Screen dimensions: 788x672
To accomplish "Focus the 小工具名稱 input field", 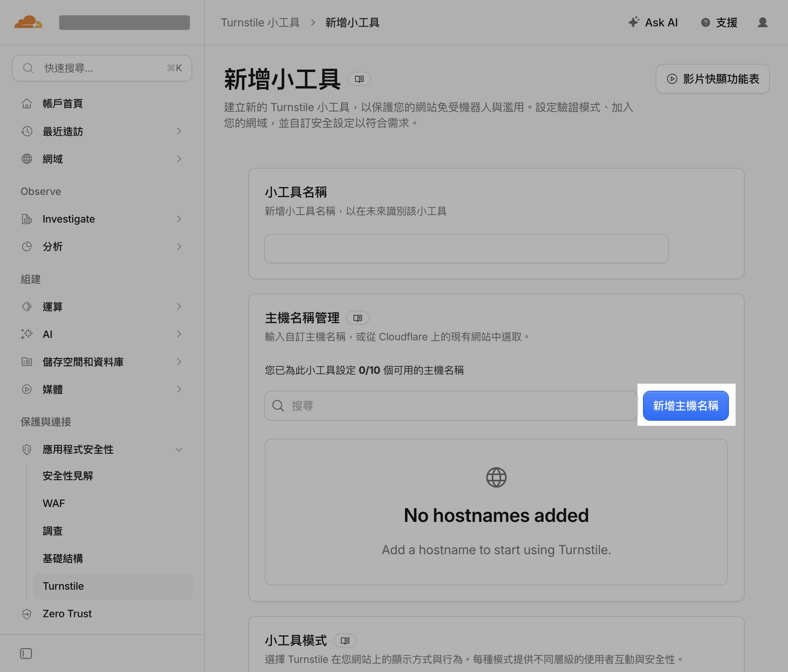I will 466,249.
